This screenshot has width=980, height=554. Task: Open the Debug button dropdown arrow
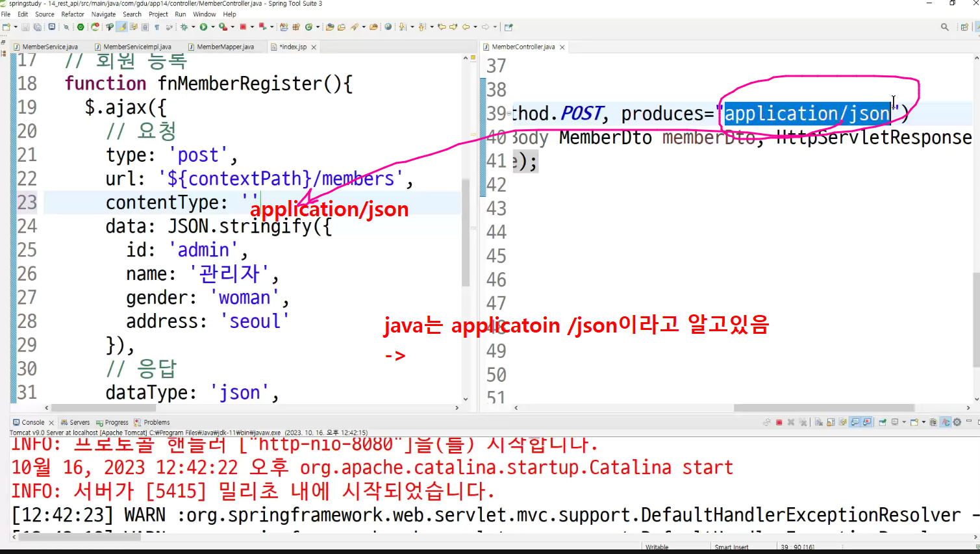tap(194, 27)
